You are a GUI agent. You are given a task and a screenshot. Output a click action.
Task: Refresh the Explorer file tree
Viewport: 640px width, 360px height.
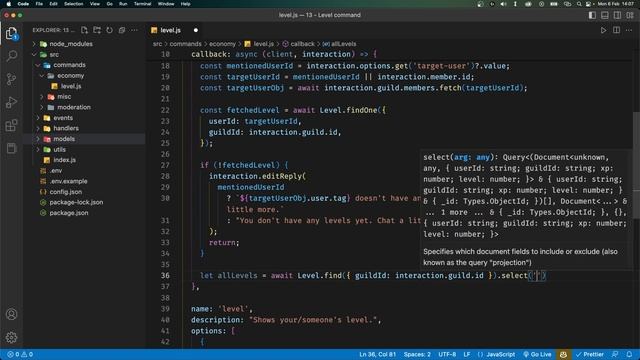click(x=109, y=30)
